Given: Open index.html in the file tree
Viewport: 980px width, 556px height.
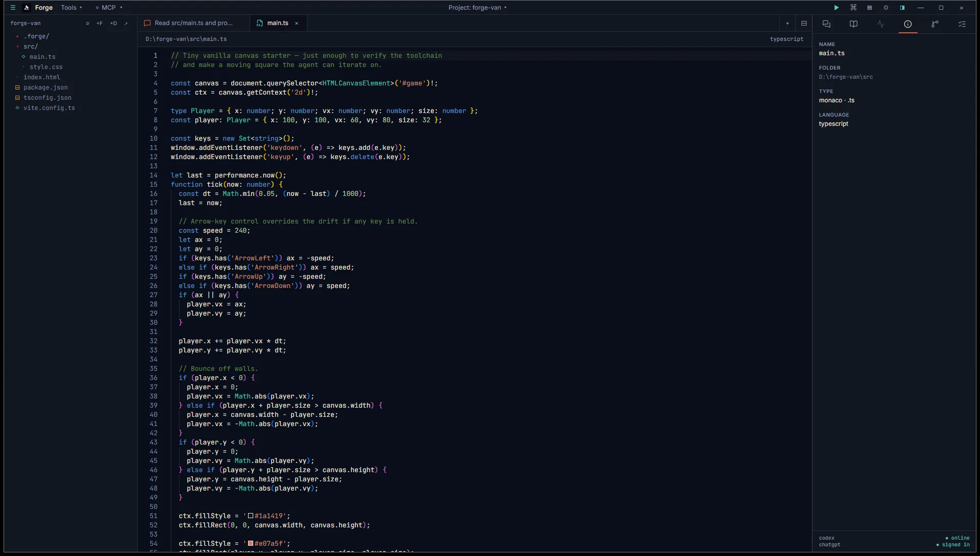Looking at the screenshot, I should [x=41, y=77].
